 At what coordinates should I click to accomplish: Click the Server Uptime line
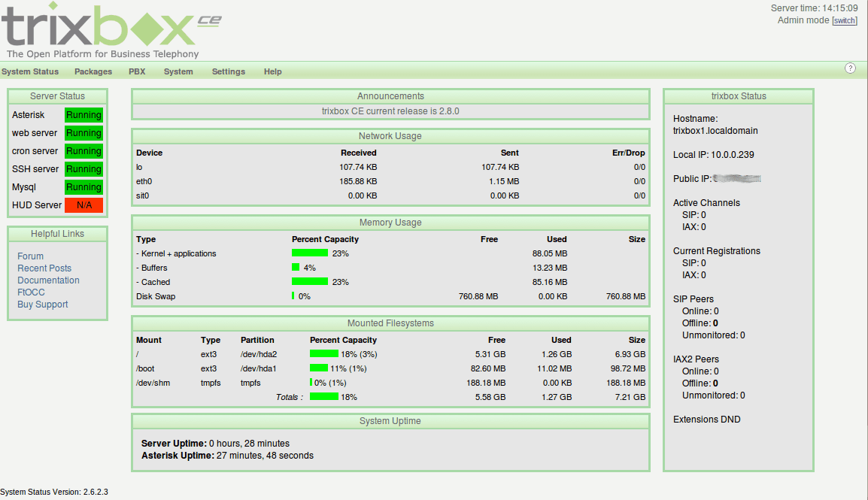pos(215,444)
